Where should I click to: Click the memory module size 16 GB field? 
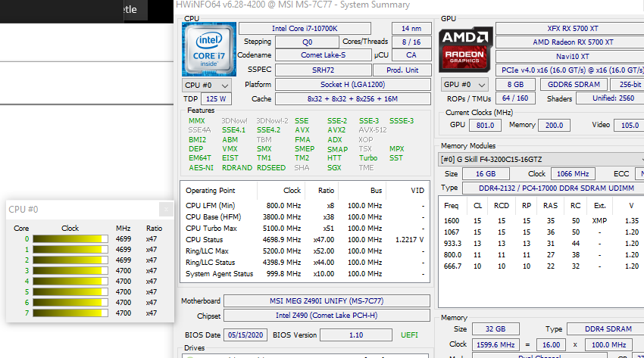(486, 174)
